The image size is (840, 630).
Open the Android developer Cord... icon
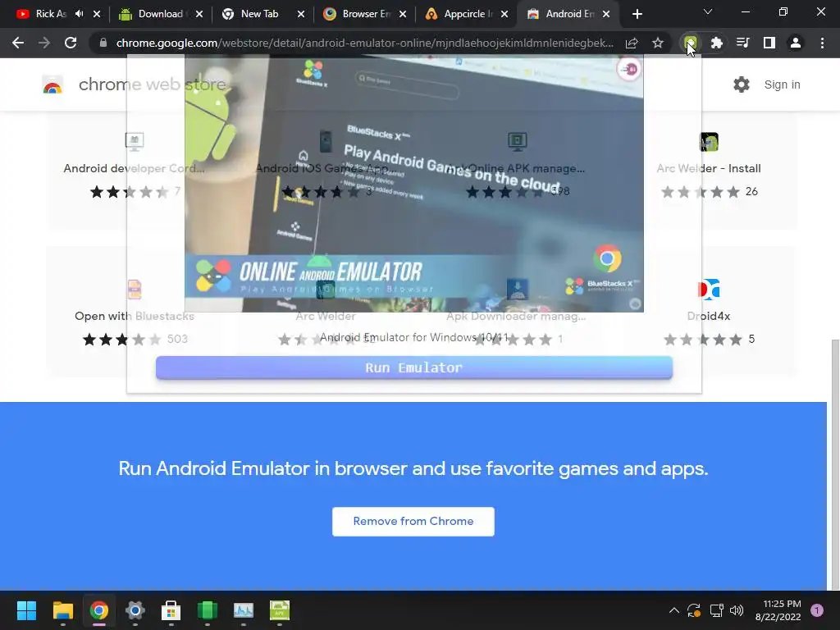coord(135,142)
